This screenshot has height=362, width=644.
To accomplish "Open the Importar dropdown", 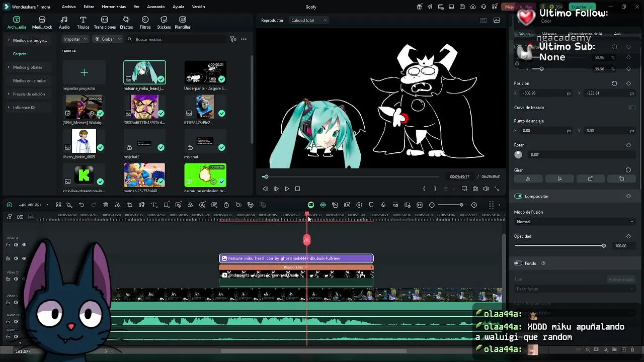I will [x=75, y=39].
